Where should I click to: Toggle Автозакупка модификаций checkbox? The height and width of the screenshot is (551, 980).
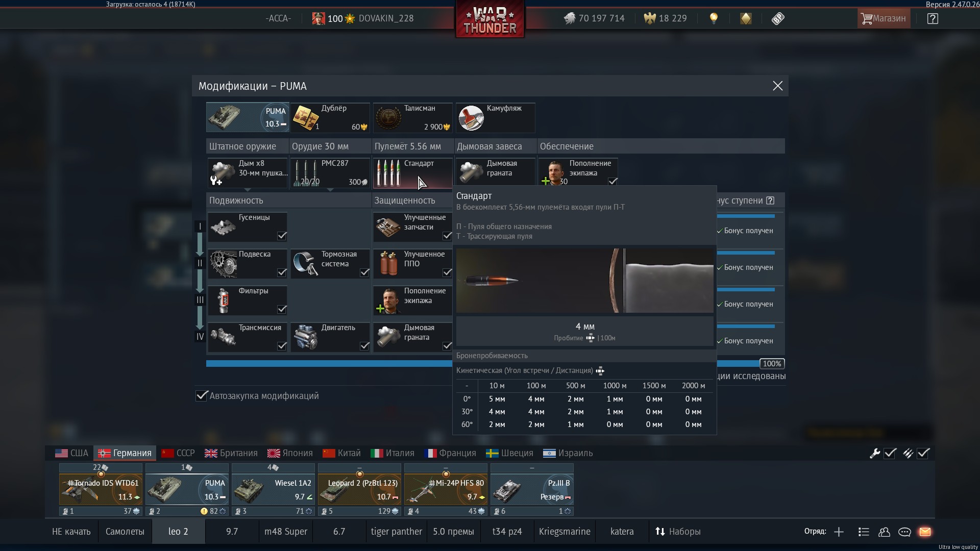coord(202,396)
